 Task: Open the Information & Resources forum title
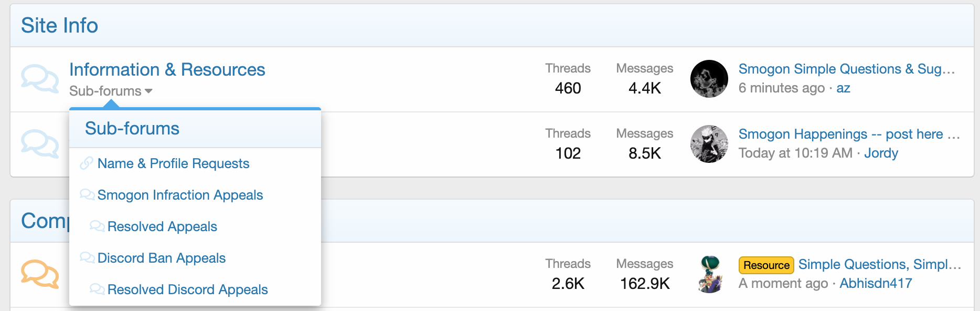click(167, 69)
